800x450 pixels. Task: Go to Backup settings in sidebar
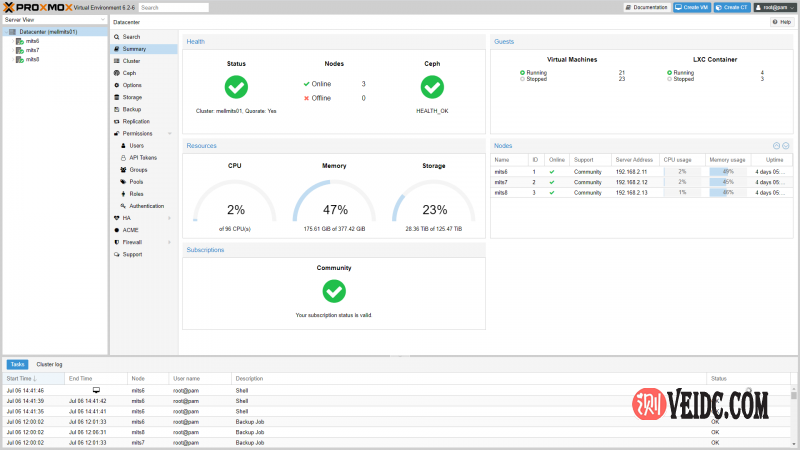pos(132,109)
